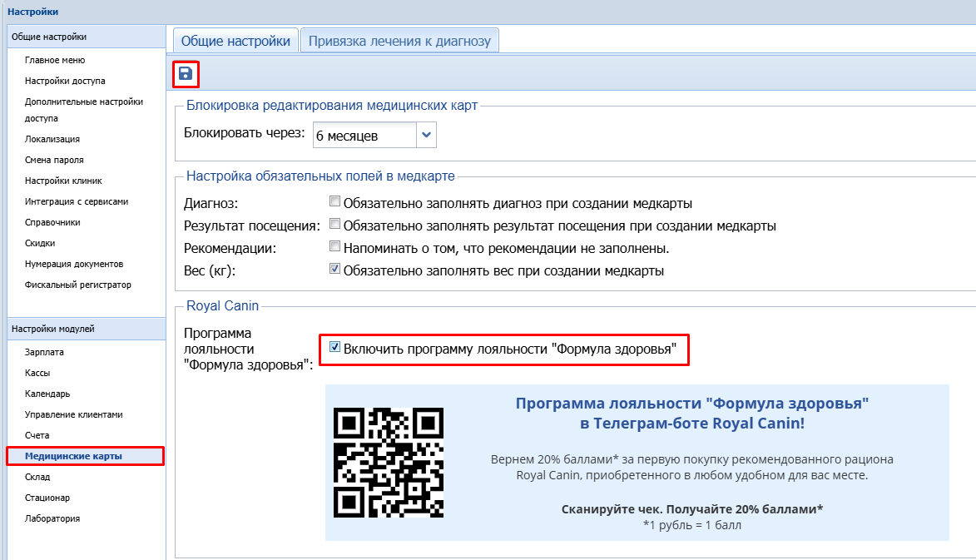Switch to 'Привязка лечения к диагнозу' tab

tap(399, 41)
